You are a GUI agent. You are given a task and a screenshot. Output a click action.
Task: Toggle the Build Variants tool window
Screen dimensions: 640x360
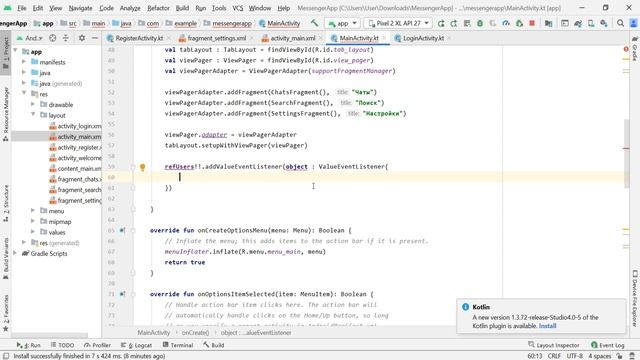pos(5,259)
